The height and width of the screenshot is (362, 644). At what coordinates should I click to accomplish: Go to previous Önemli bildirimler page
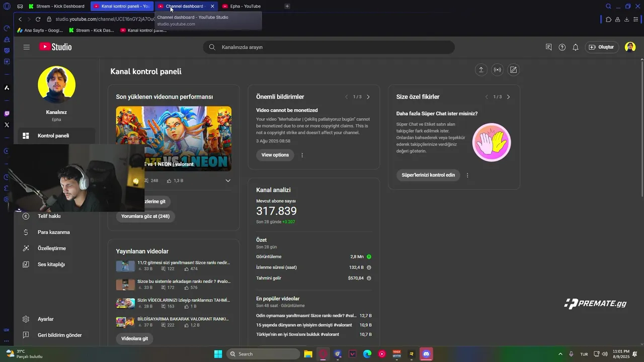pyautogui.click(x=346, y=97)
